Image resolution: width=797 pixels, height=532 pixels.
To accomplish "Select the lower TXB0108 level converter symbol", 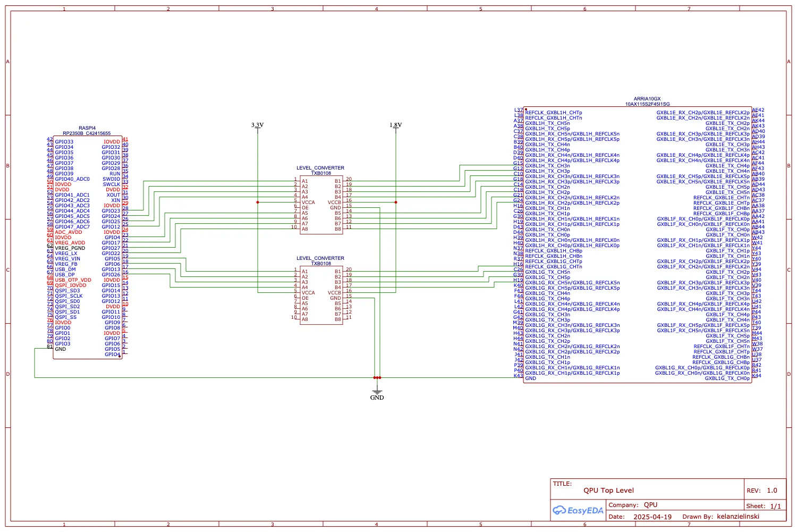I will point(321,295).
